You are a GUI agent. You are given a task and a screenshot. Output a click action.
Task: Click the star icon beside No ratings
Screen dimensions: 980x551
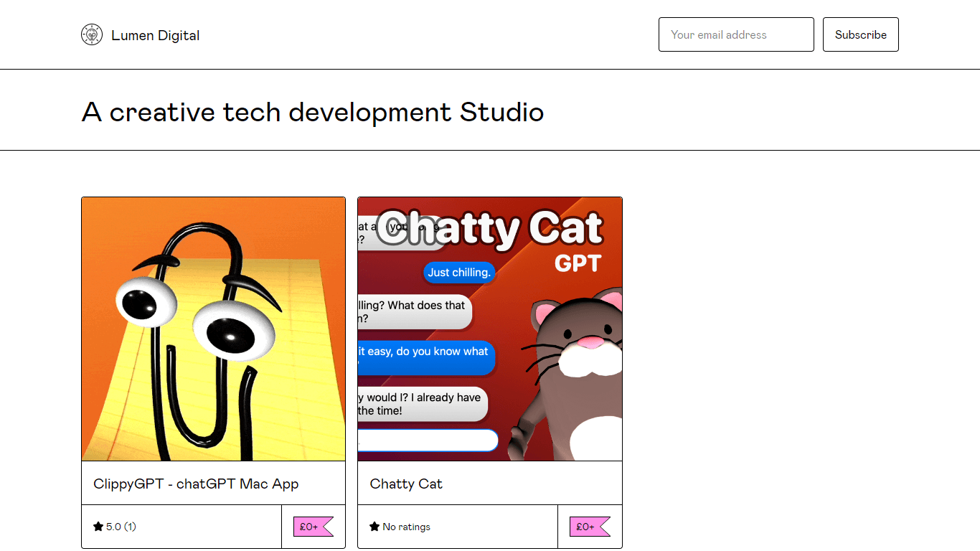pyautogui.click(x=374, y=527)
